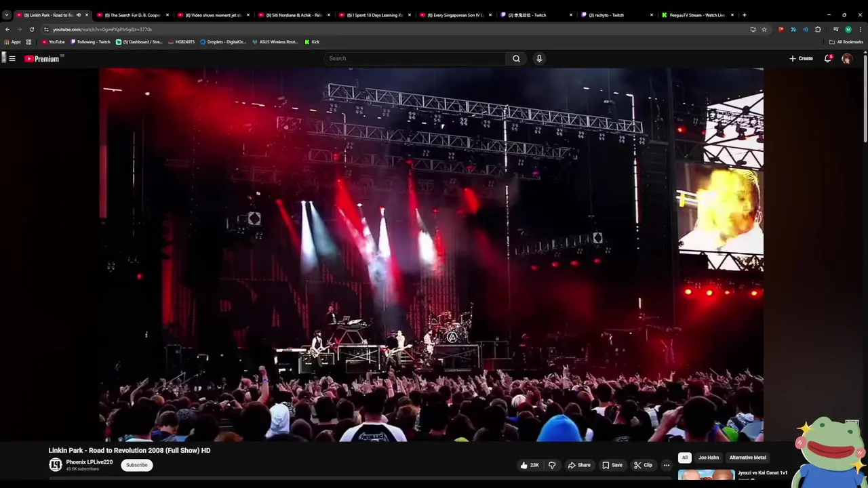Click the youtube.com address bar URL
The image size is (868, 488).
[102, 29]
